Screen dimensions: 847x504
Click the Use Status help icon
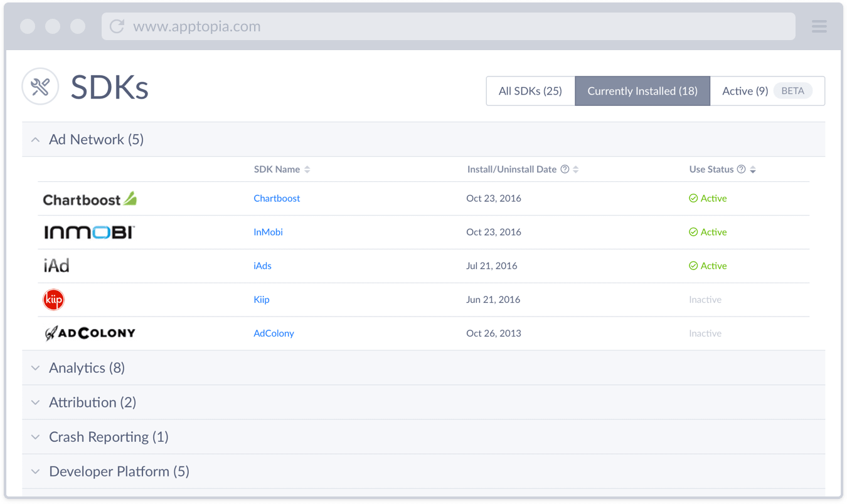(741, 169)
